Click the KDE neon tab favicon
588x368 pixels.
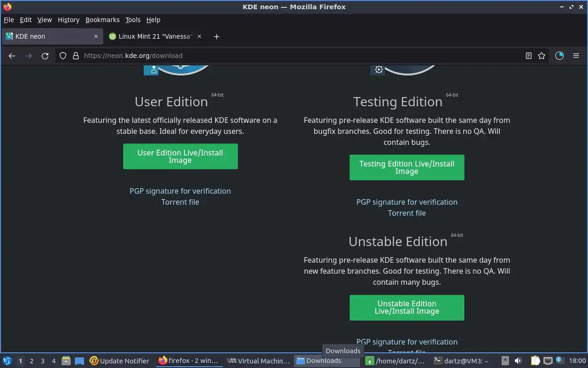[x=9, y=36]
